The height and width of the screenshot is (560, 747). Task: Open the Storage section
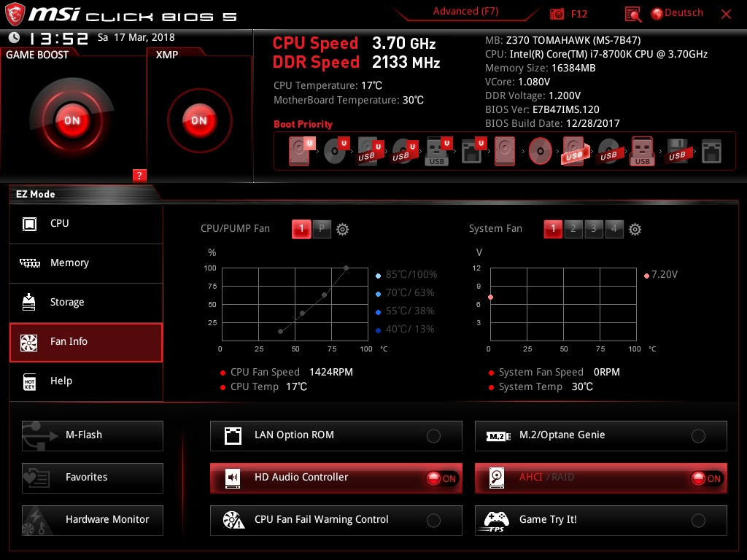click(86, 303)
